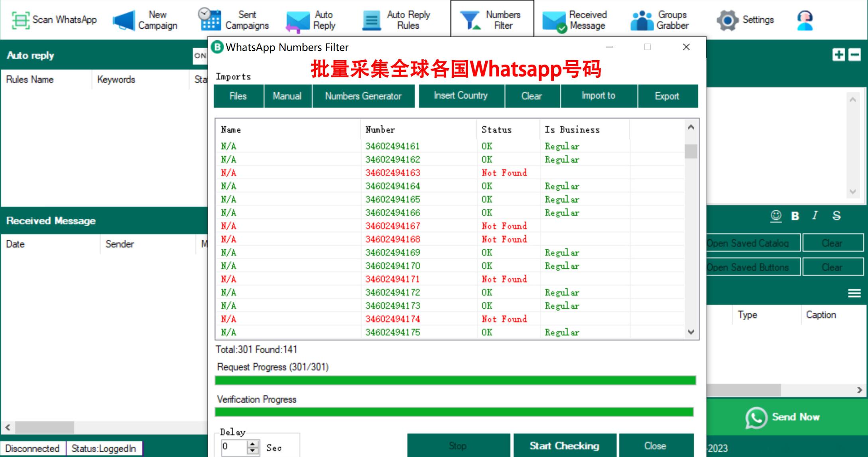Open the Sent Campaigns calendar icon
This screenshot has height=457, width=868.
[x=209, y=19]
